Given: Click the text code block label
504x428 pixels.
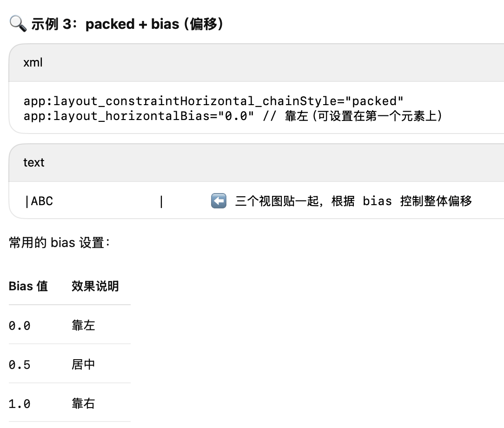Looking at the screenshot, I should (x=34, y=162).
